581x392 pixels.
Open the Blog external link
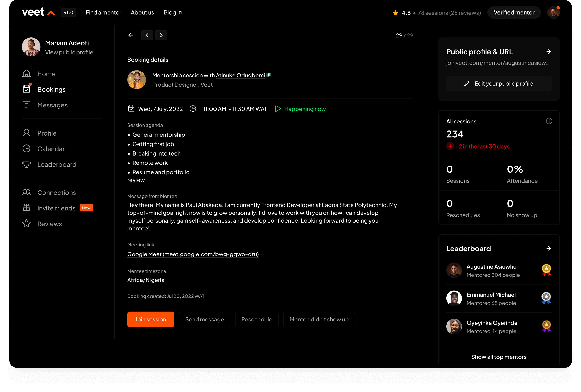tap(173, 12)
